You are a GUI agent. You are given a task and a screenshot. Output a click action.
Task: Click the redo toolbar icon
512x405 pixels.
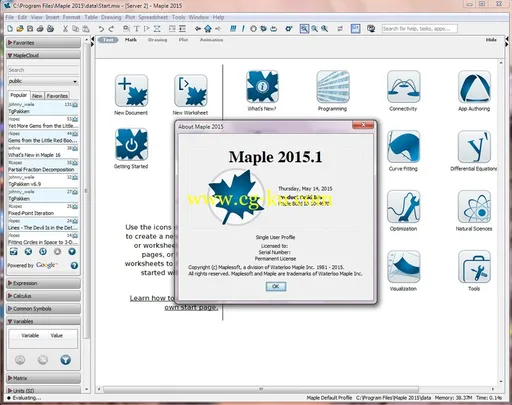pyautogui.click(x=111, y=29)
